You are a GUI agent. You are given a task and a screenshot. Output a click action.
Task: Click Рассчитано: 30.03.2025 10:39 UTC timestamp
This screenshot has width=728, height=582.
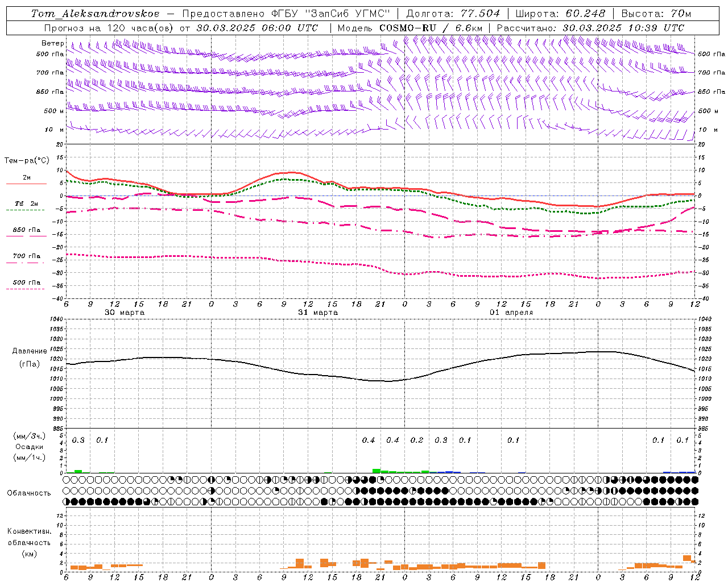590,28
